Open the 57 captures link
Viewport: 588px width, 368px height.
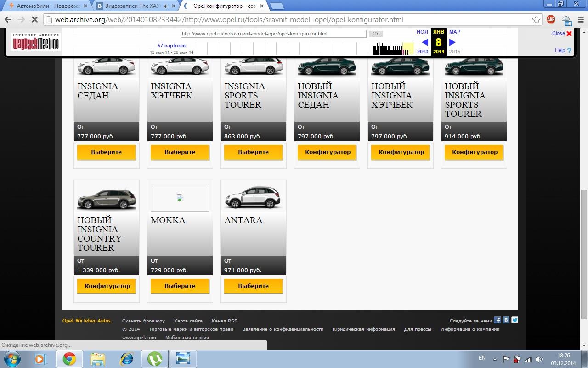point(171,46)
